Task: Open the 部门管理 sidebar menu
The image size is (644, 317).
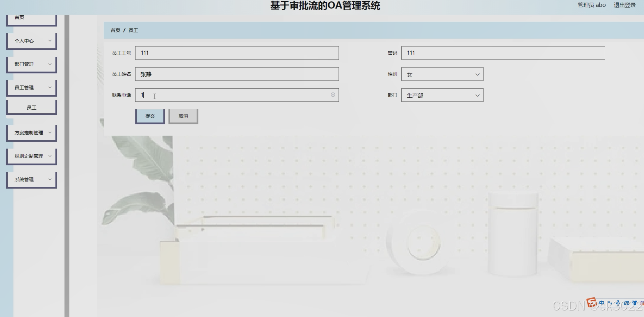Action: click(31, 64)
